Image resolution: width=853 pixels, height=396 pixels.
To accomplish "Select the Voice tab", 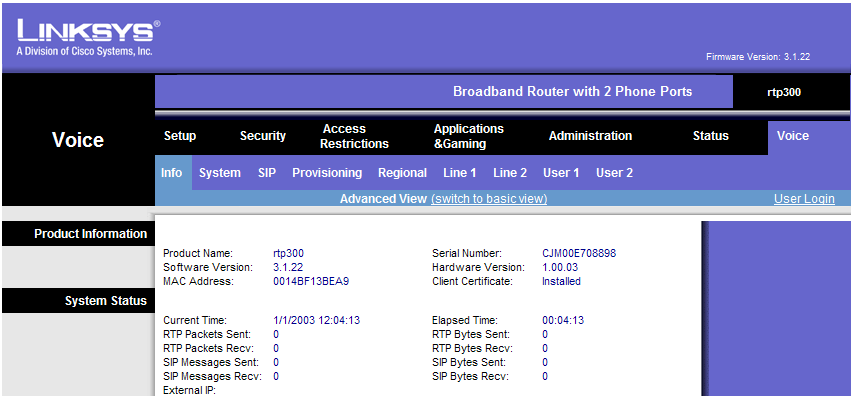I will [x=793, y=136].
